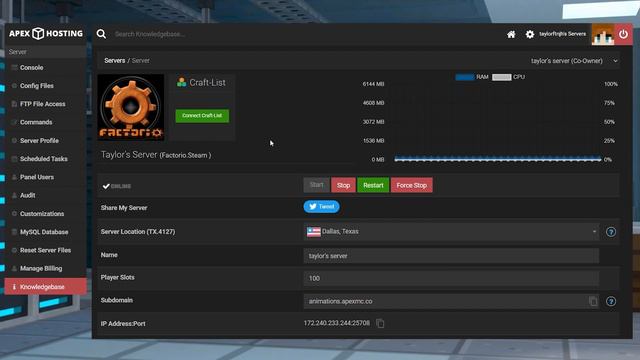Open the Knowledgebase sidebar item

(x=45, y=287)
